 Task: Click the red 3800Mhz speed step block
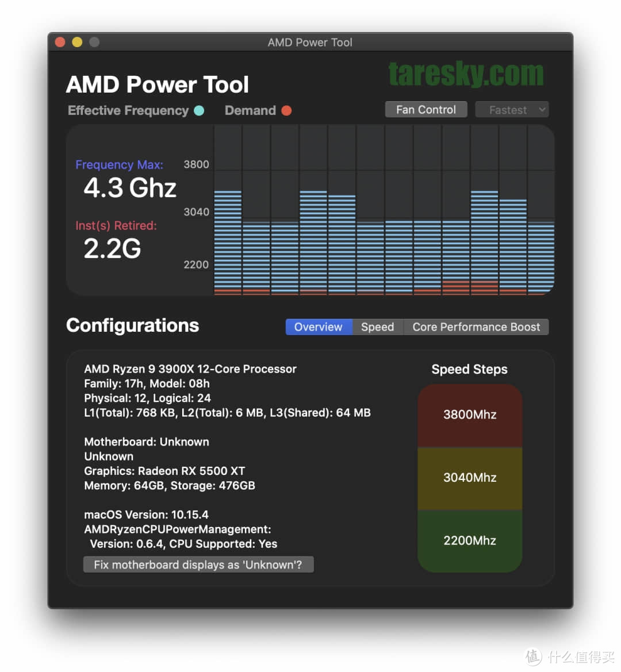point(470,414)
